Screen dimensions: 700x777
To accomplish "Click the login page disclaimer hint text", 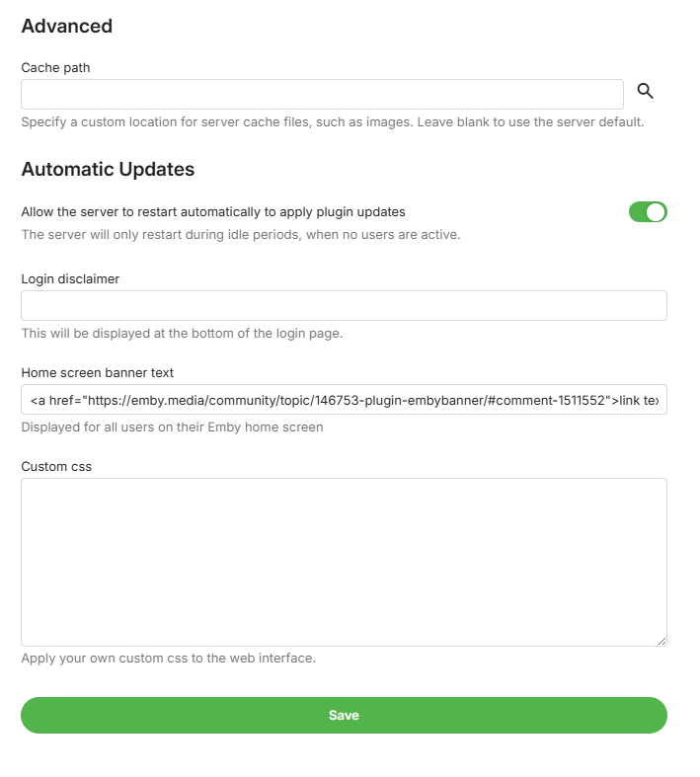I will point(182,333).
